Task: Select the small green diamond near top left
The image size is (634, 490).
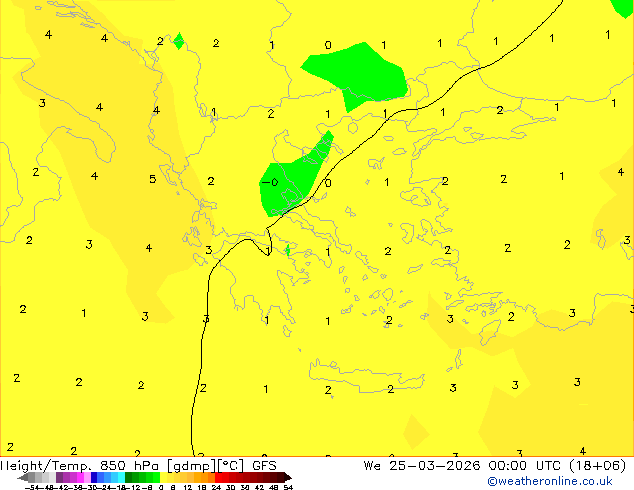Action: tap(179, 41)
